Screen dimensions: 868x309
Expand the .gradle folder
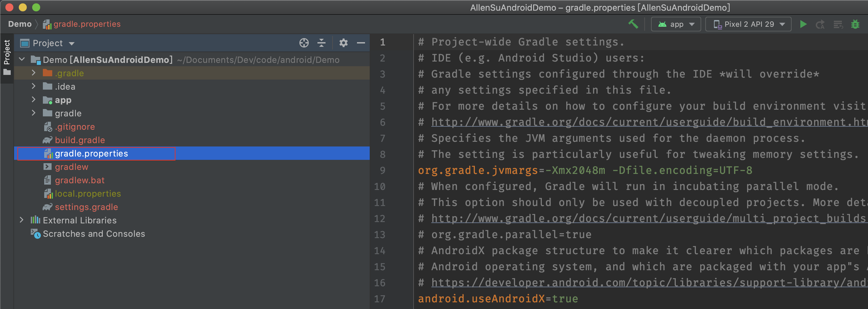(33, 73)
